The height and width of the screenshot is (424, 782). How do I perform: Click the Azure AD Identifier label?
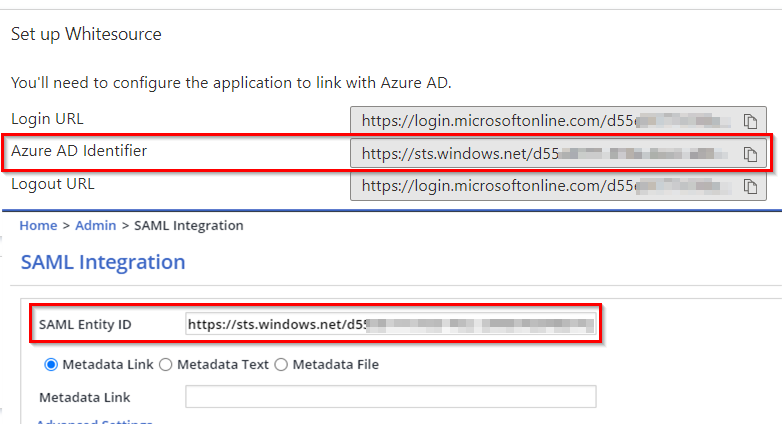pyautogui.click(x=79, y=151)
